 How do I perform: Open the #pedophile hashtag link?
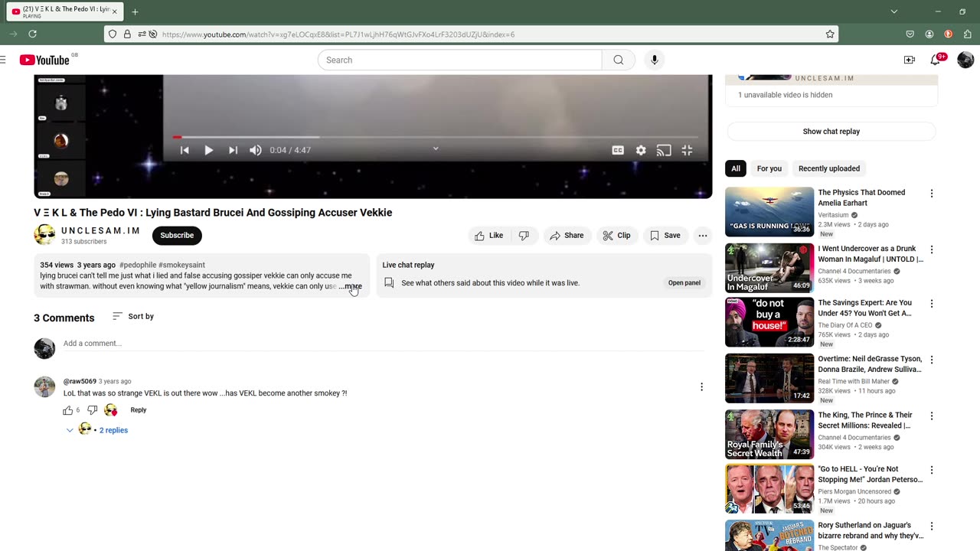point(138,265)
